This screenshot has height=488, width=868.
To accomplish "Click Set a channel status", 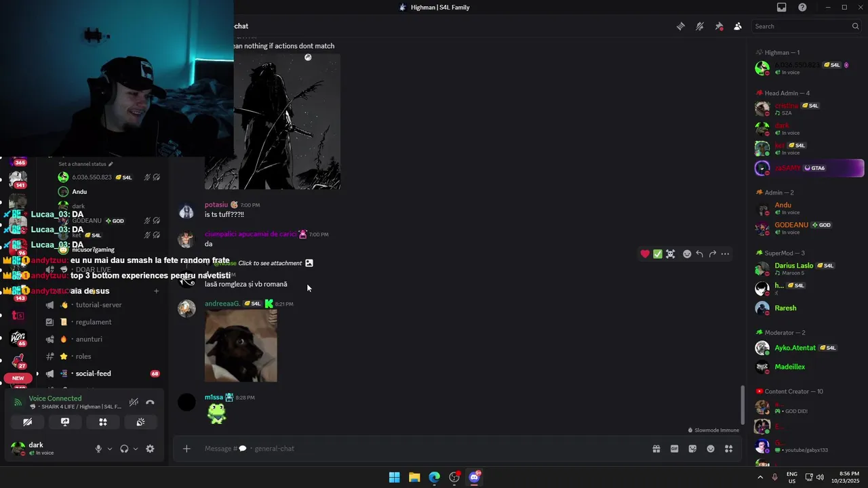I will pos(85,164).
